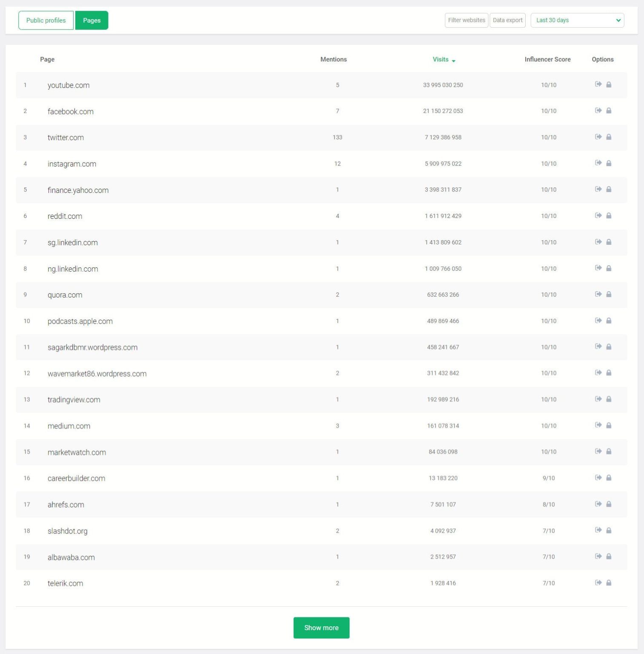Select the Pages tab
The height and width of the screenshot is (654, 644).
click(92, 20)
